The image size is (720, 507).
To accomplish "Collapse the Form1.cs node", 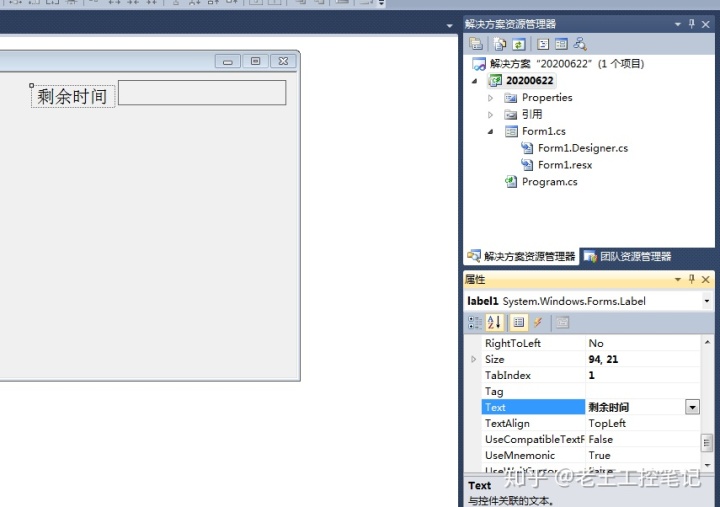I will pos(490,132).
